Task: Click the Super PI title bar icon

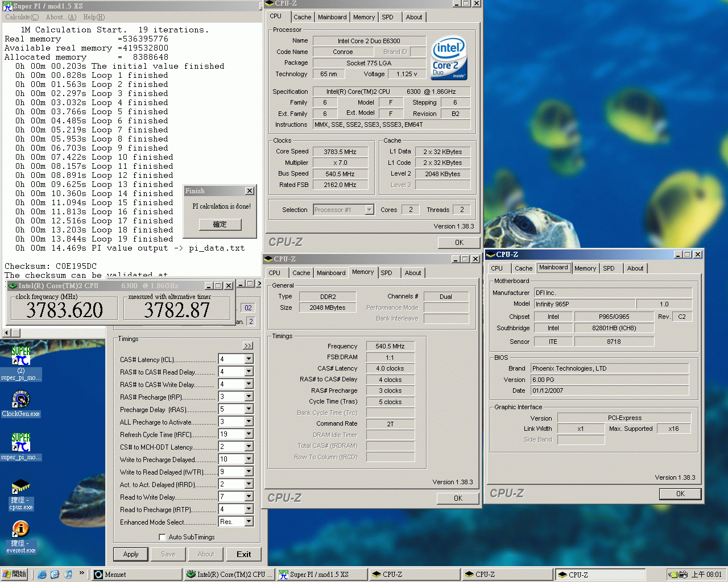Action: tap(7, 5)
